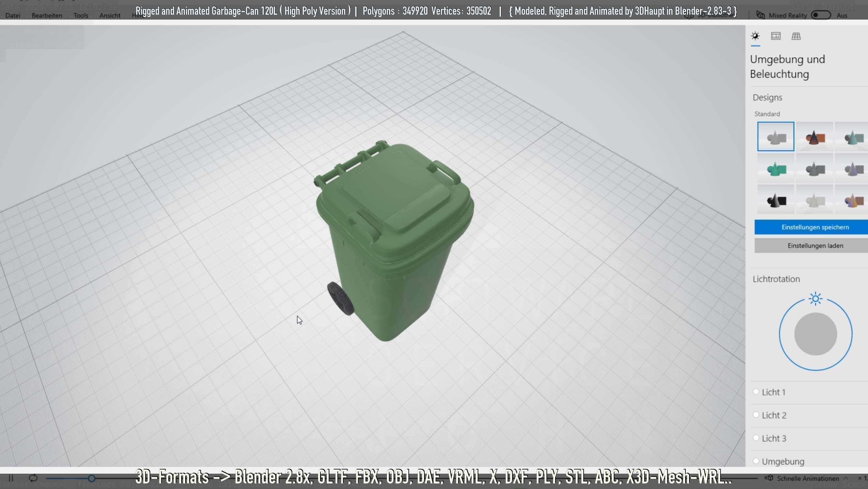Viewport: 868px width, 489px height.
Task: Click the Mixed Reality cube icon
Action: (760, 15)
